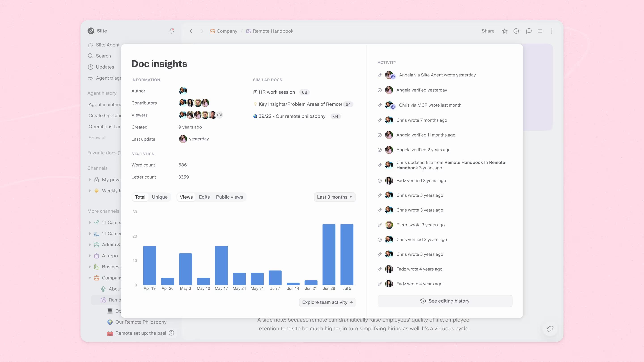Screen dimensions: 644x362
Task: Open Company breadcrumb link
Action: 224,31
